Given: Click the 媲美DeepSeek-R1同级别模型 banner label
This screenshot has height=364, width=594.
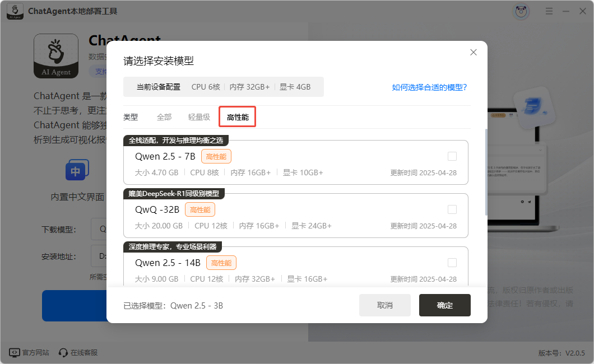Looking at the screenshot, I should (x=174, y=194).
